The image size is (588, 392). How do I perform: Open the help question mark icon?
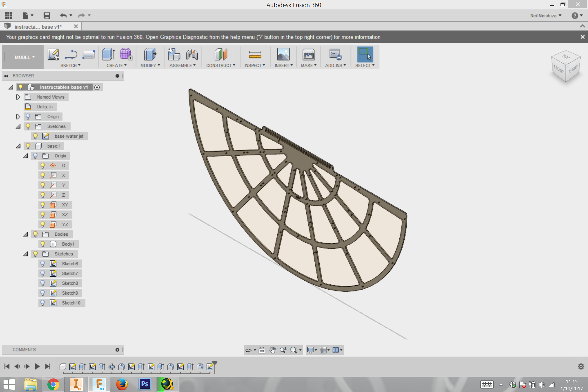[x=575, y=16]
